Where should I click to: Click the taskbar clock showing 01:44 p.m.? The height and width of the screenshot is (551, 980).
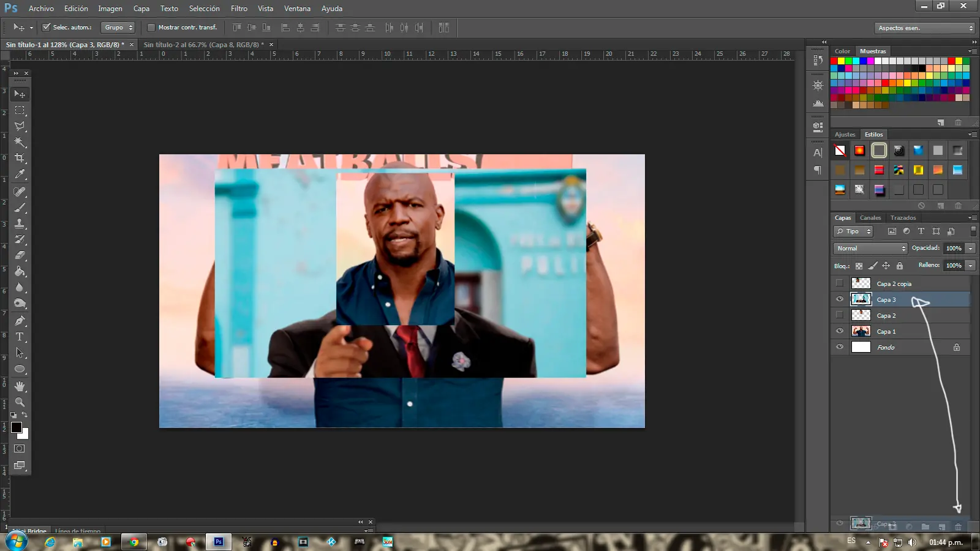[946, 542]
